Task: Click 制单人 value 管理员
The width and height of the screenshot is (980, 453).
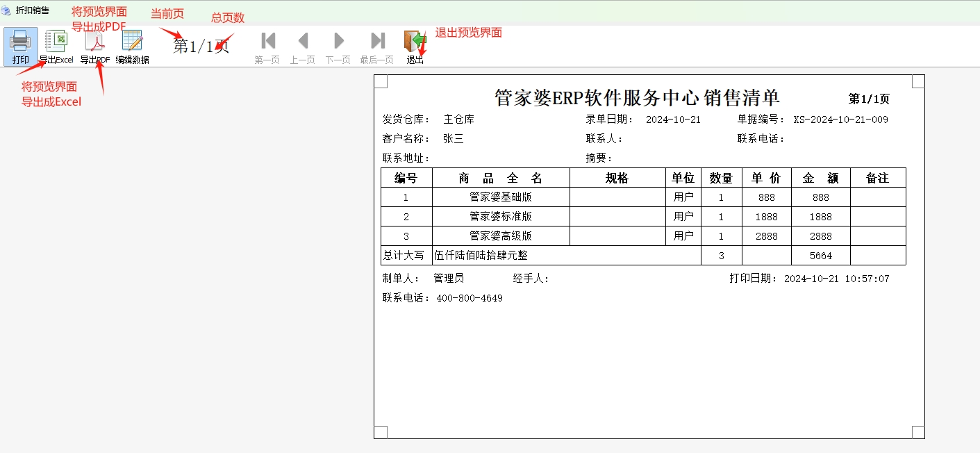Action: click(449, 279)
